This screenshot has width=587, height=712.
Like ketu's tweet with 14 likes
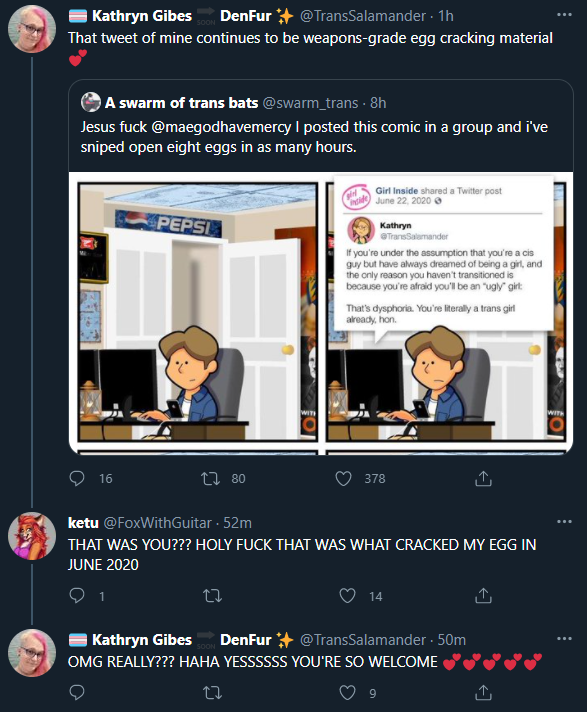point(347,595)
